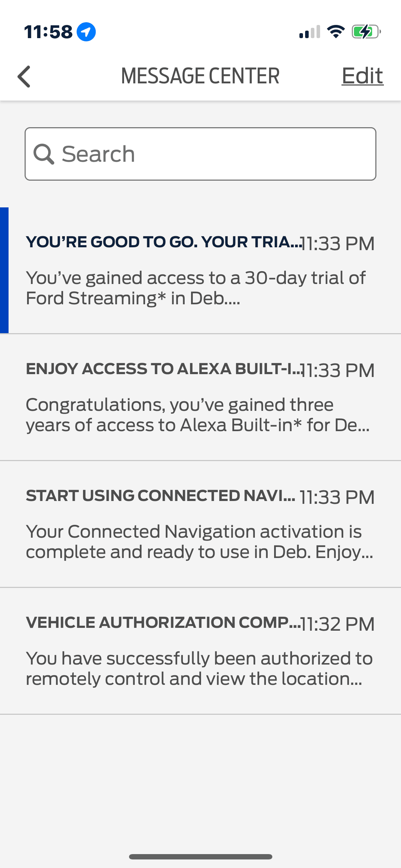401x868 pixels.
Task: Open the Vehicle Authorization Complete message
Action: [x=200, y=651]
